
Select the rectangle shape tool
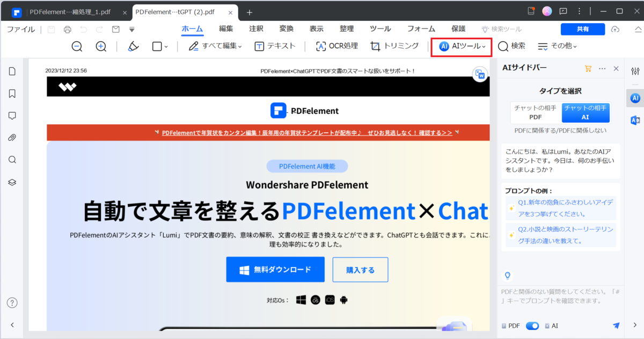coord(157,47)
